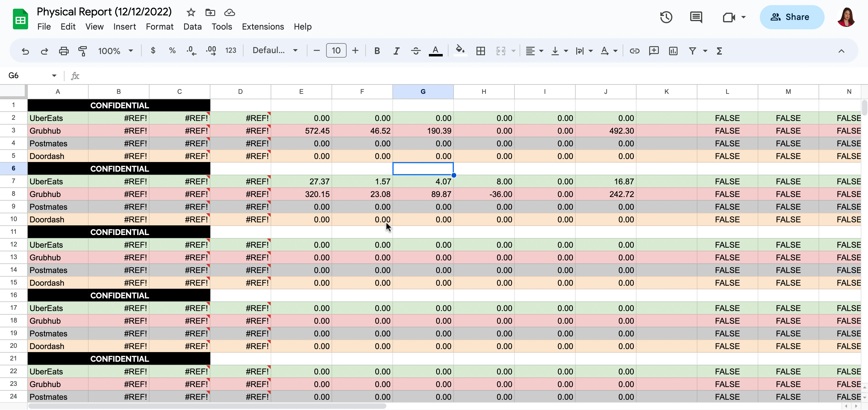Increase font size with plus button

(x=355, y=51)
